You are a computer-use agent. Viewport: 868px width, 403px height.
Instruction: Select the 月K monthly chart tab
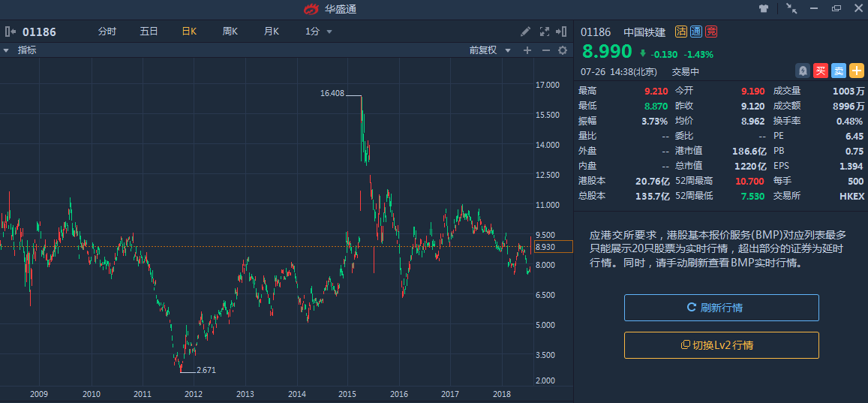(271, 32)
